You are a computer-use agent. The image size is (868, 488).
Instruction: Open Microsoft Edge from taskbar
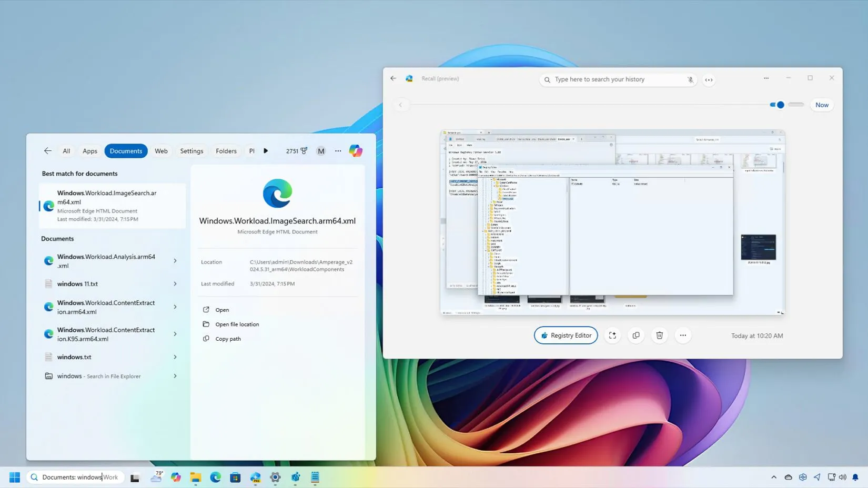(x=216, y=477)
